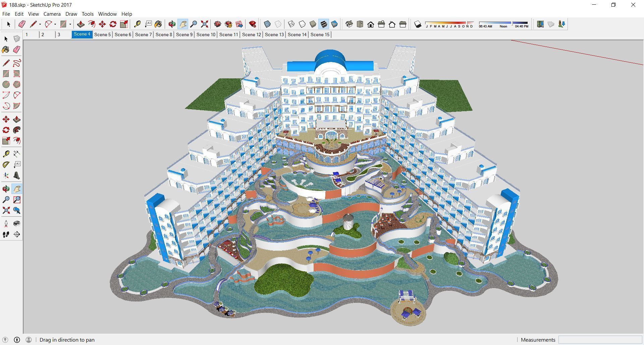Activate the Walk footprints tool
This screenshot has width=644, height=345.
[6, 234]
